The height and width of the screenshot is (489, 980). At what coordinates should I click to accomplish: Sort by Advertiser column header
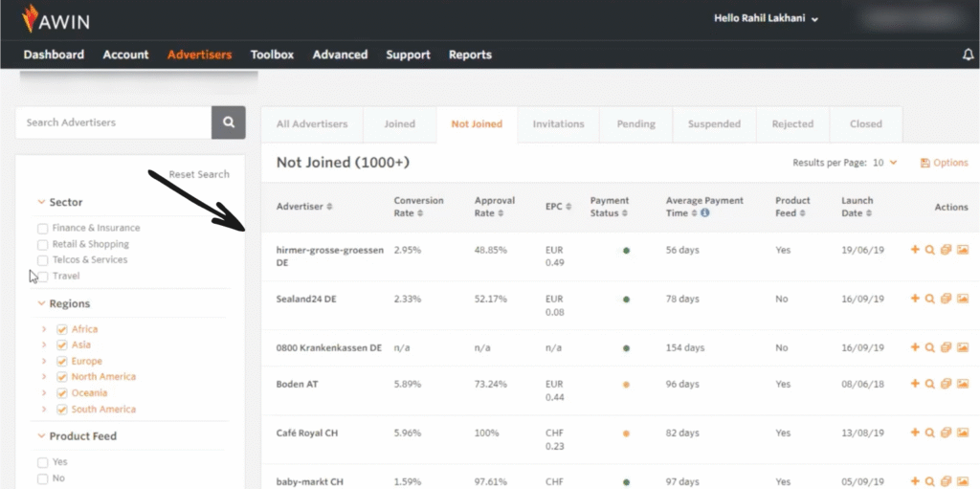304,207
